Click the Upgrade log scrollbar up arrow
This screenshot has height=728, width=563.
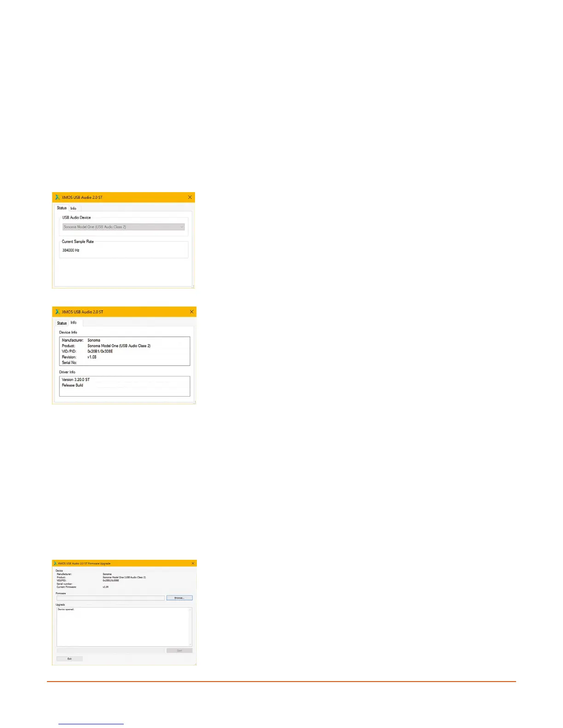(190, 610)
